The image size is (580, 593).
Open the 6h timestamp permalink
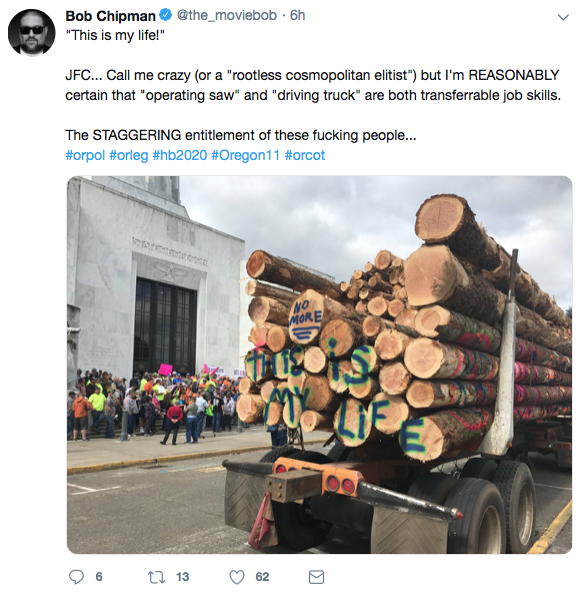coord(298,15)
